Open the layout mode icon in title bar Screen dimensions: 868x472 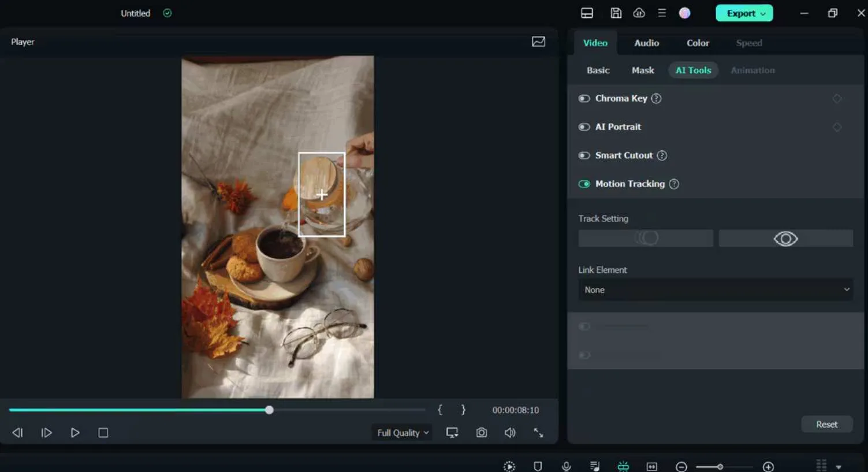click(587, 13)
